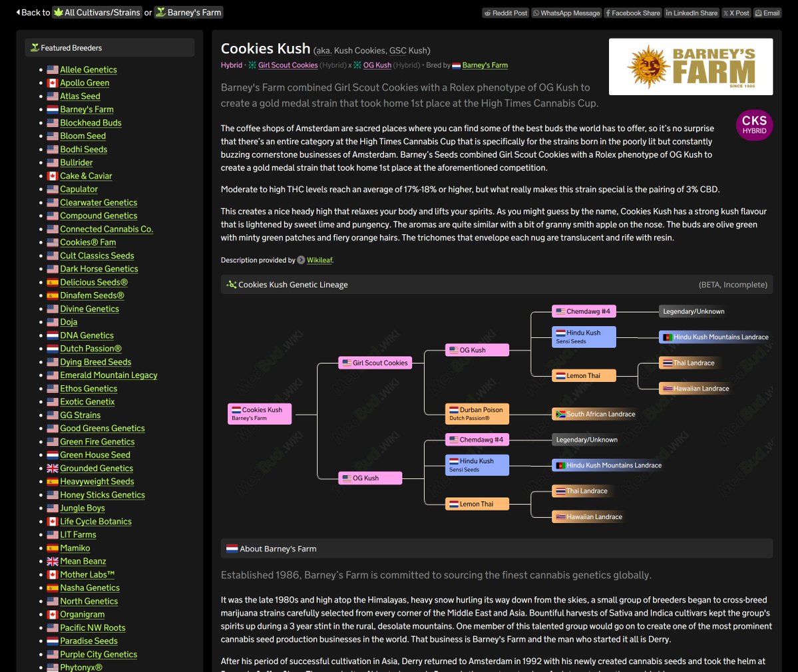
Task: Click the UK flag beside Mean Beanz
Action: pyautogui.click(x=53, y=561)
